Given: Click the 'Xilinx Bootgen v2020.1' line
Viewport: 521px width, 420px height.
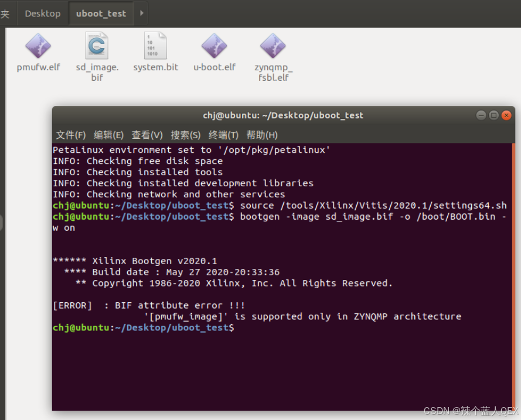Looking at the screenshot, I should coord(135,261).
